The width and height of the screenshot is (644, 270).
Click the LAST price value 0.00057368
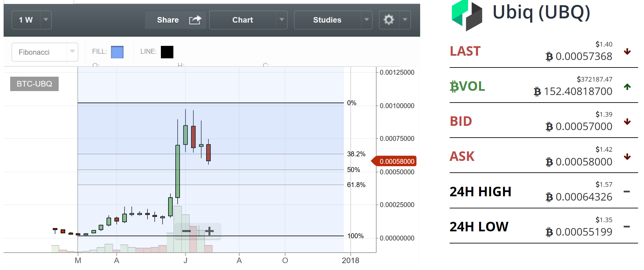click(579, 56)
